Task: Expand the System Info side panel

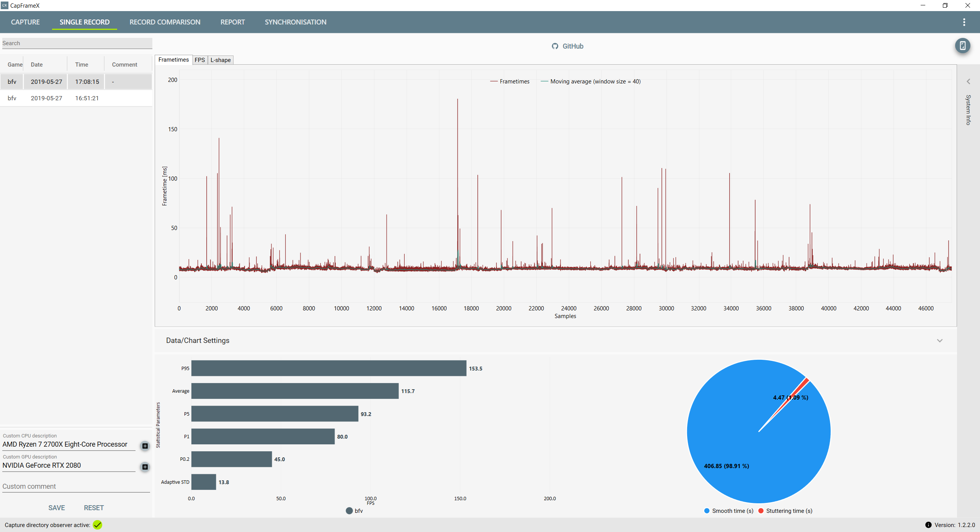Action: pyautogui.click(x=968, y=82)
